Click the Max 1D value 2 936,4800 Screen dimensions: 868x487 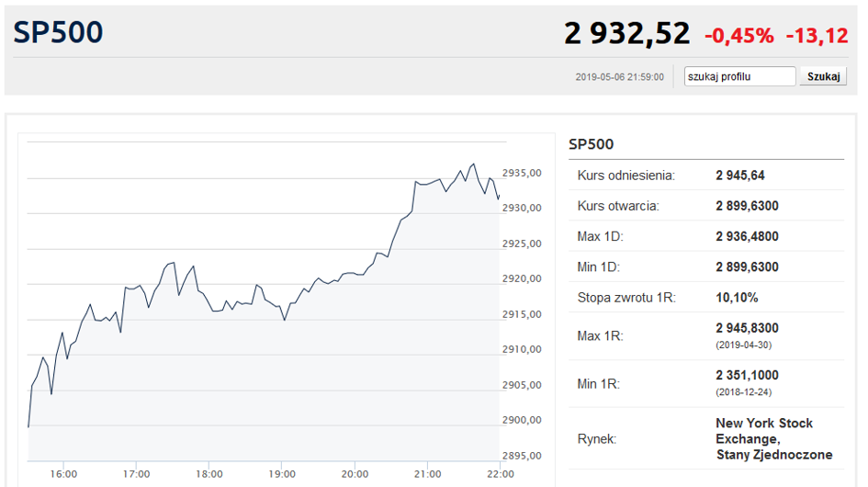pos(748,236)
